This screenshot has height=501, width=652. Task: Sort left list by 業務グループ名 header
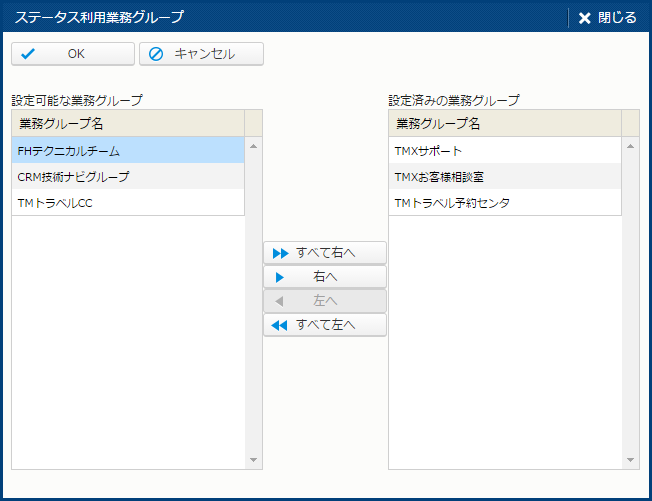[128, 124]
